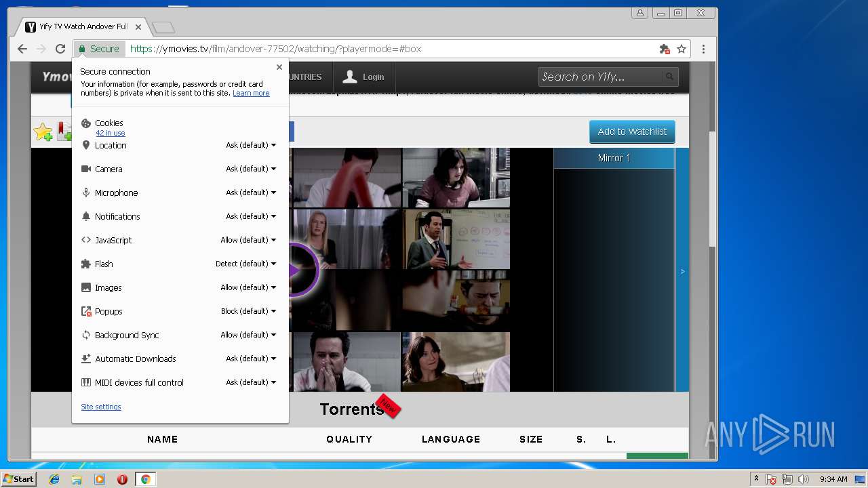This screenshot has height=488, width=868.
Task: Click the Camera permission icon
Action: [86, 169]
